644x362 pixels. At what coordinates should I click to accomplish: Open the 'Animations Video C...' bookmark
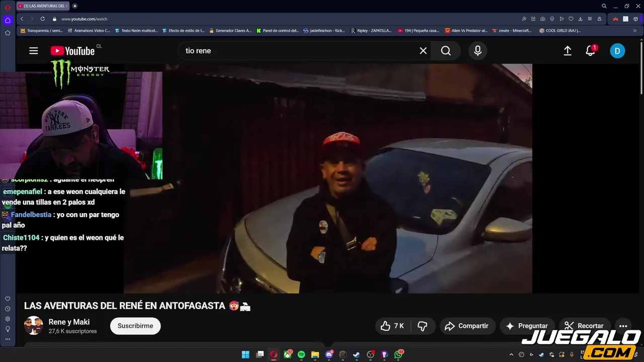click(x=89, y=31)
